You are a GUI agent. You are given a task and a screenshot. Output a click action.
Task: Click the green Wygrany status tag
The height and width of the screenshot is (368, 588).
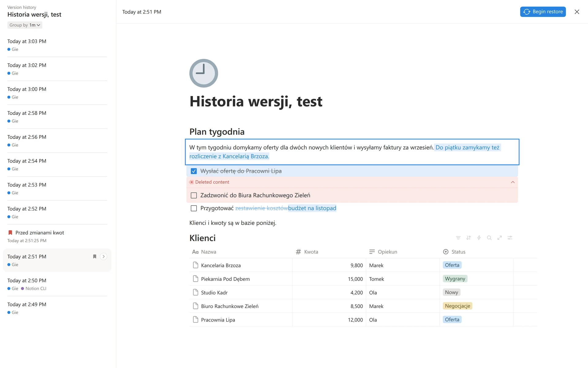point(455,279)
